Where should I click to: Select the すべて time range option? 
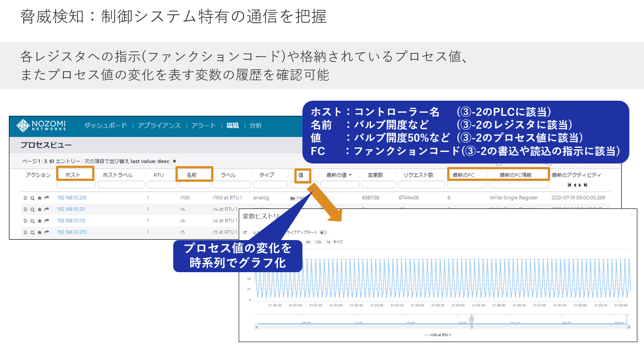pos(338,242)
